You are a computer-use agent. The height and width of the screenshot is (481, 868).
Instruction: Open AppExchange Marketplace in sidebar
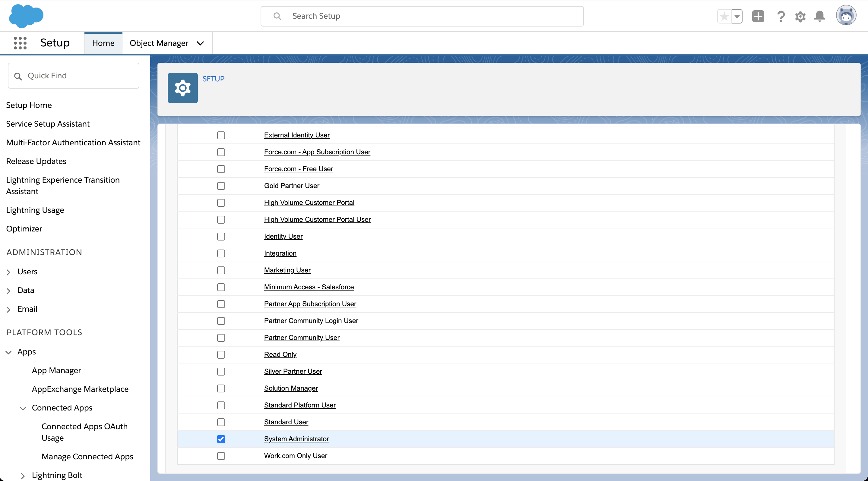point(80,389)
